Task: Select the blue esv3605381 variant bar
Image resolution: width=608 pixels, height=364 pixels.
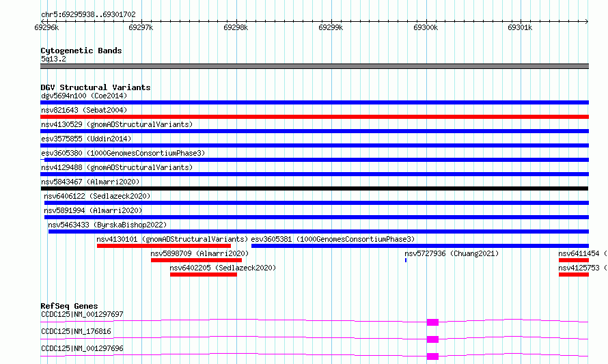Action: click(x=420, y=246)
